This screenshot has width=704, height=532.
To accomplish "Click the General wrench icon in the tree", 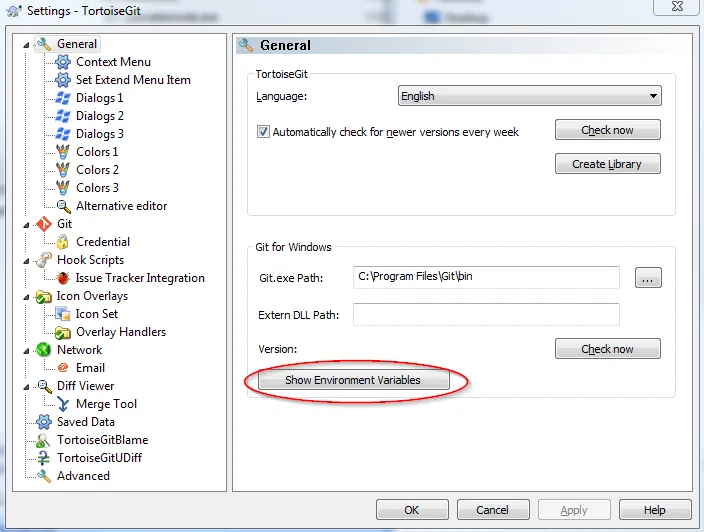I will pos(44,44).
